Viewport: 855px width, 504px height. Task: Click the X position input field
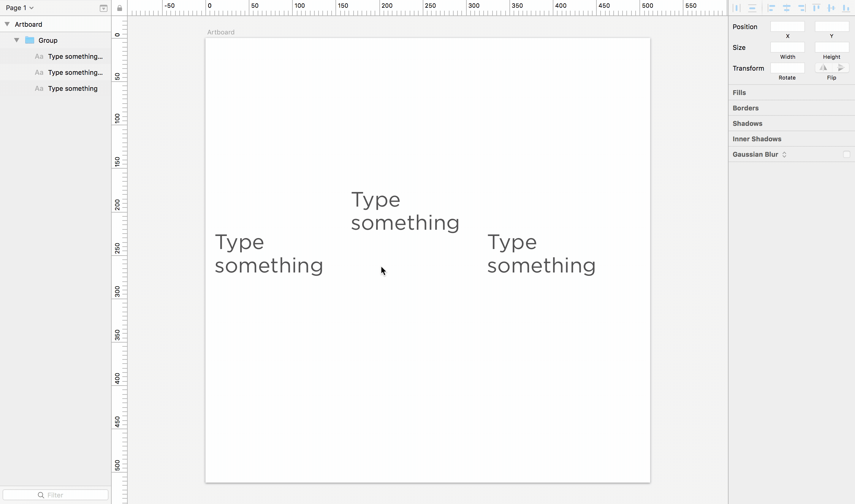coord(787,26)
